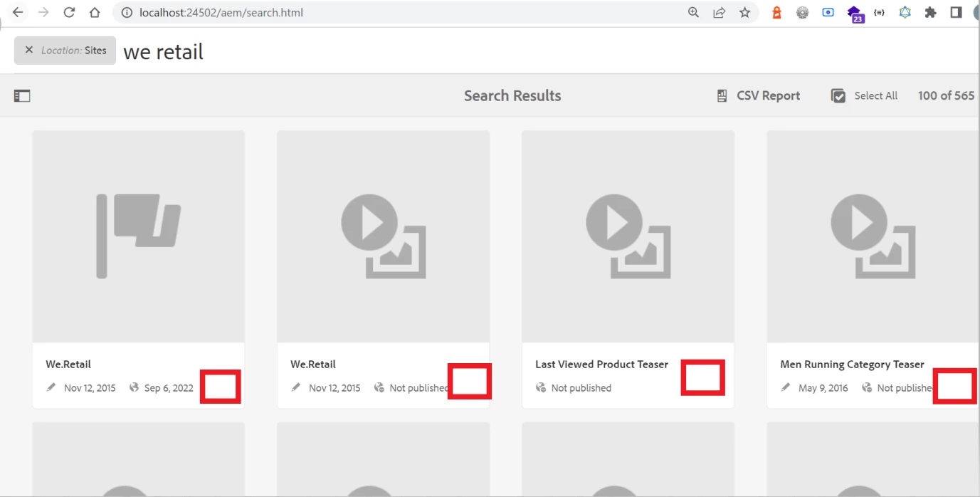This screenshot has width=980, height=497.
Task: Click the Location: Sites filter label
Action: [74, 51]
